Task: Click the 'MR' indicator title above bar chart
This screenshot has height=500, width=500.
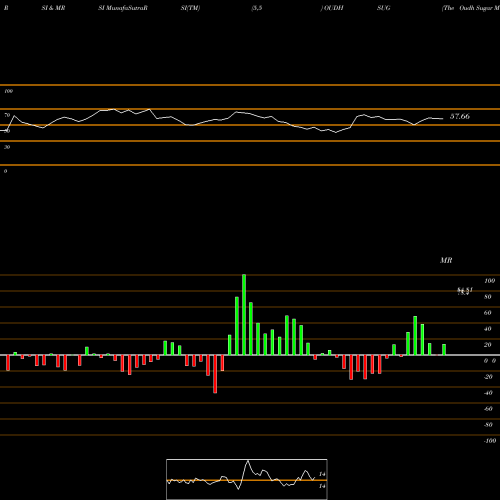Action: 446,260
